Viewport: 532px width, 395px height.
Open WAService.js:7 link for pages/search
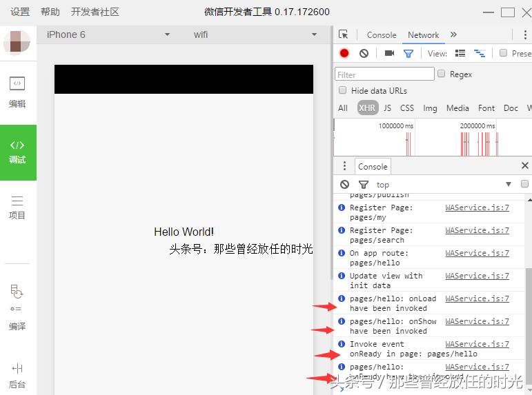477,230
